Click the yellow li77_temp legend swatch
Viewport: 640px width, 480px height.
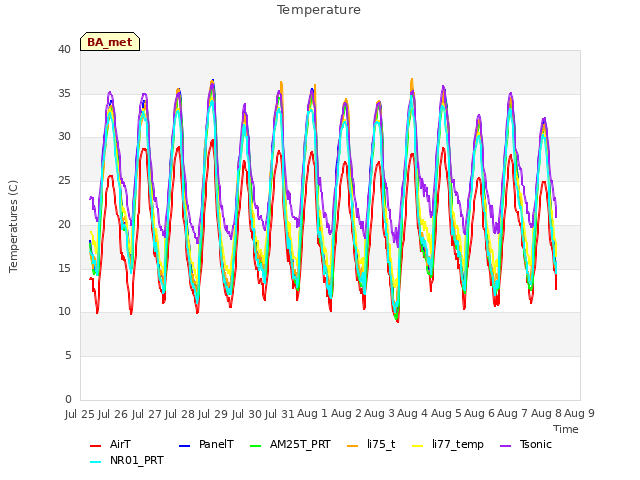418,445
